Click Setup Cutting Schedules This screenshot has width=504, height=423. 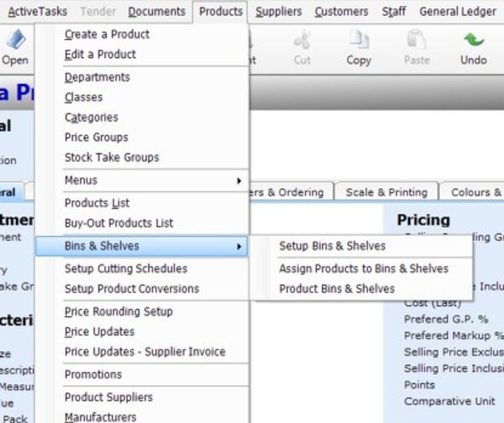pyautogui.click(x=125, y=268)
